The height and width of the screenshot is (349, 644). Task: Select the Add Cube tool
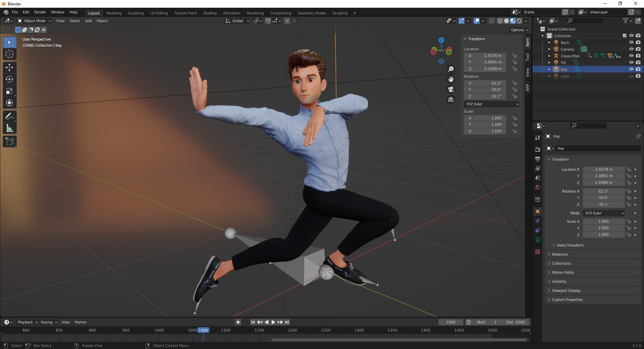tap(9, 141)
